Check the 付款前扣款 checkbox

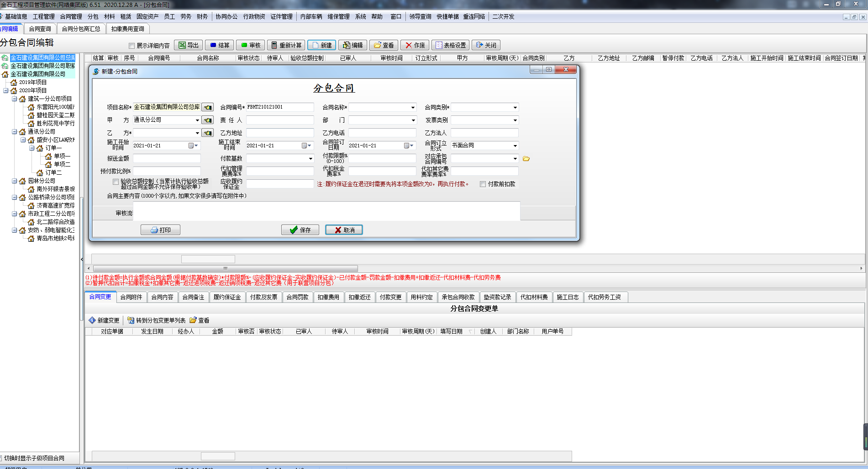pos(483,184)
